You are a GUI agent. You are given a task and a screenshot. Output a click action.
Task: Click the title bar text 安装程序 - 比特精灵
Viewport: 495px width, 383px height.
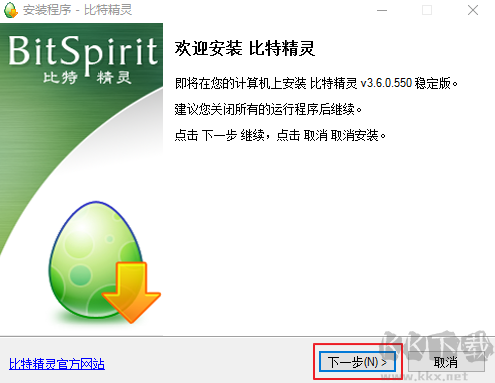click(x=77, y=10)
